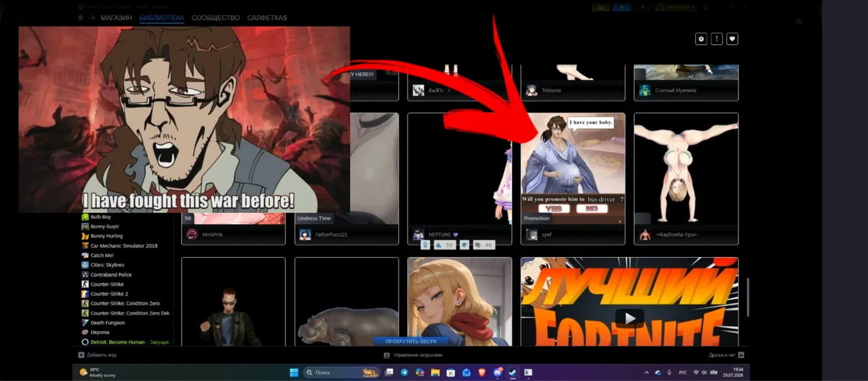Click the friends icon beside Друзья и чат
The image size is (868, 381).
[741, 355]
